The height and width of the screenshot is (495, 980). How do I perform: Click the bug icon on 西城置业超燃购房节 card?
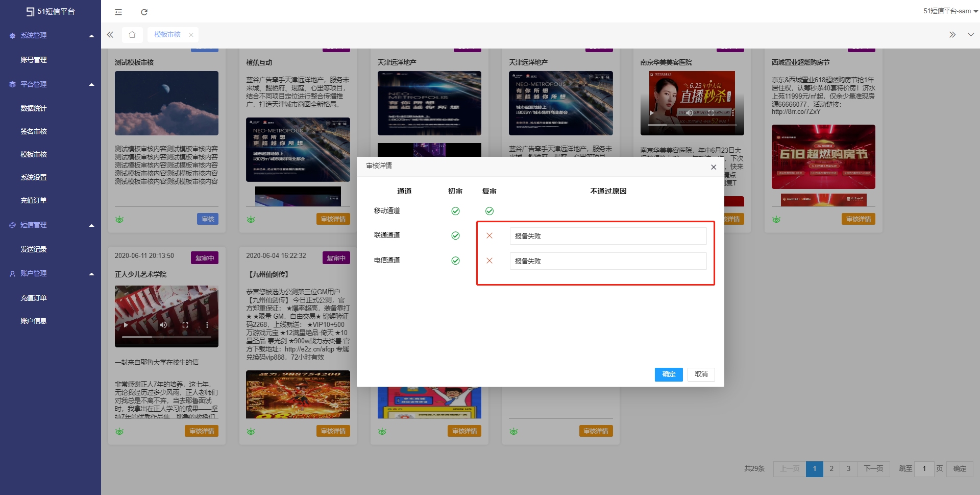pyautogui.click(x=776, y=220)
